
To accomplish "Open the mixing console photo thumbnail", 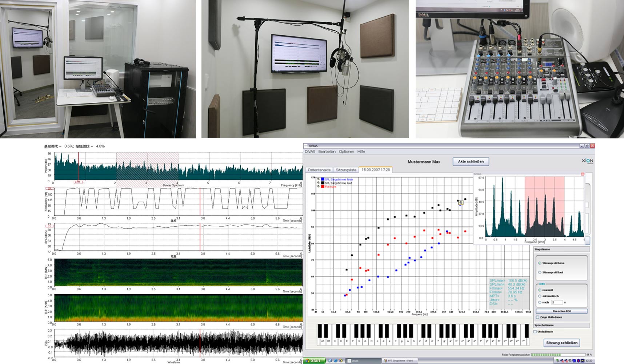I will (520, 69).
